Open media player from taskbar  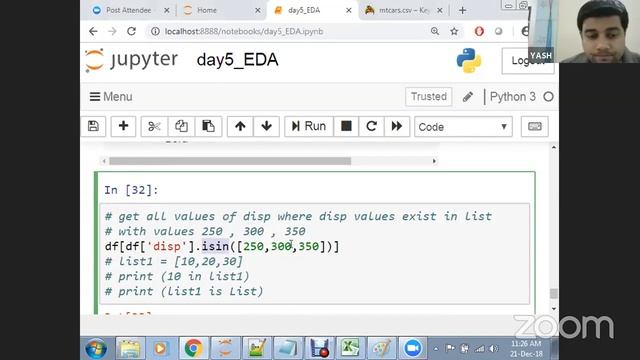click(160, 349)
